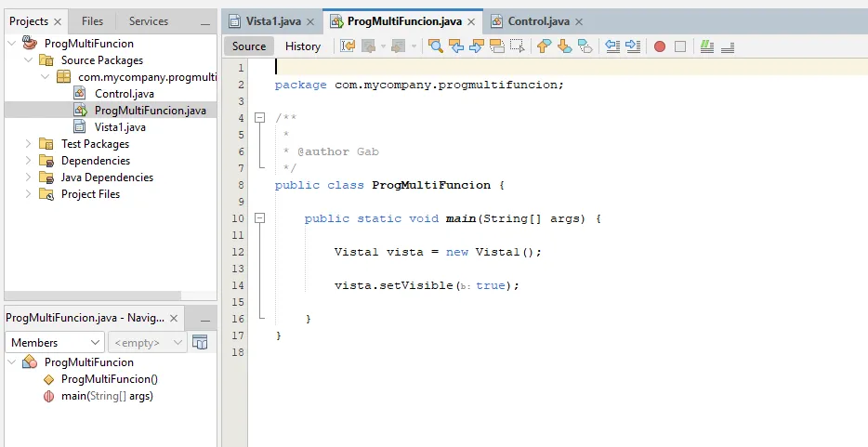The image size is (868, 447).
Task: Close the Navigator panel tab
Action: pyautogui.click(x=174, y=318)
